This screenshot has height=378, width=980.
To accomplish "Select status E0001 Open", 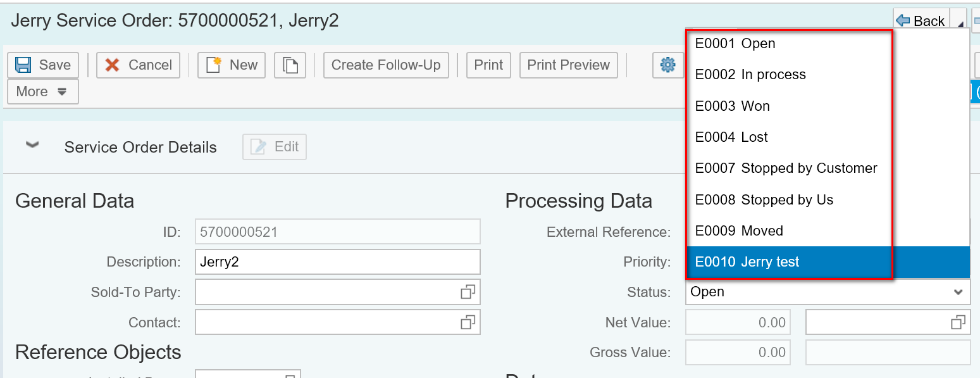I will [x=828, y=44].
